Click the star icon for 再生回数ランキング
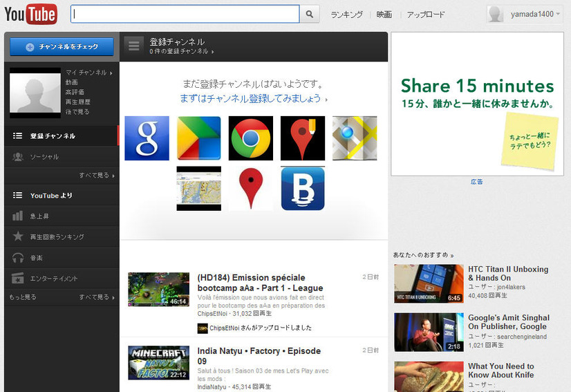This screenshot has height=392, width=571. (x=17, y=236)
